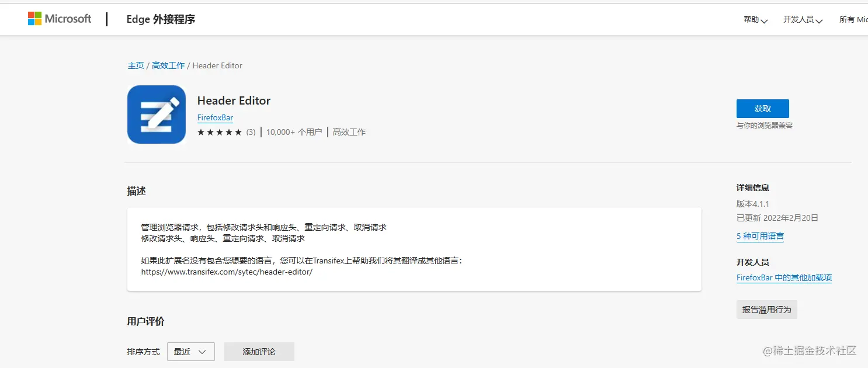
Task: Open FirefoxBar 中的其他加载项 link
Action: (x=784, y=278)
